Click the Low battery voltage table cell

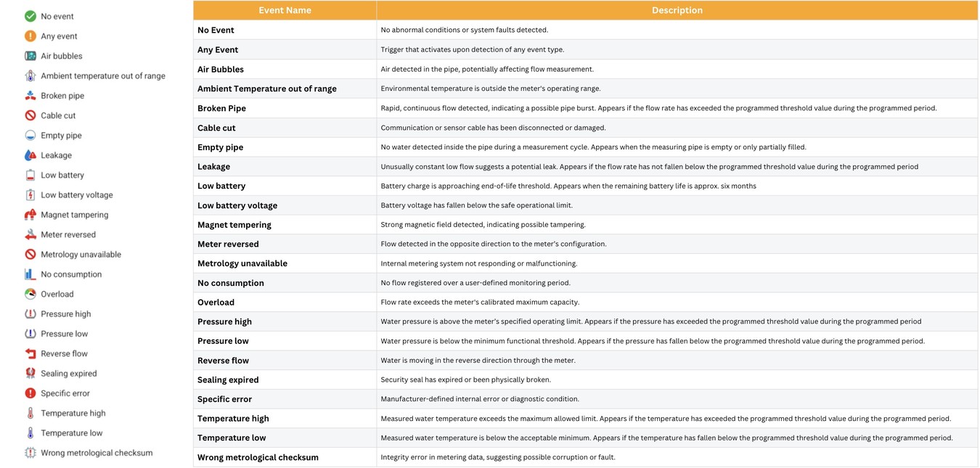(x=237, y=205)
